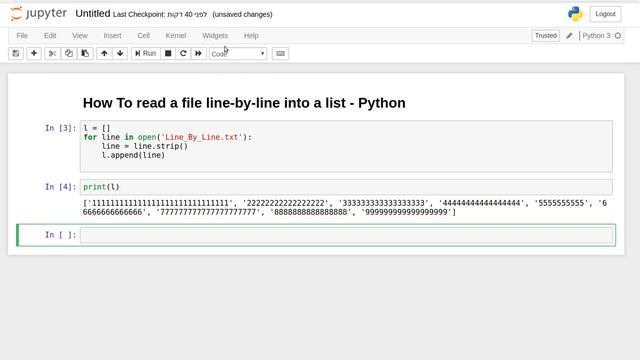The image size is (640, 360).
Task: Open the Kernel menu
Action: 176,36
